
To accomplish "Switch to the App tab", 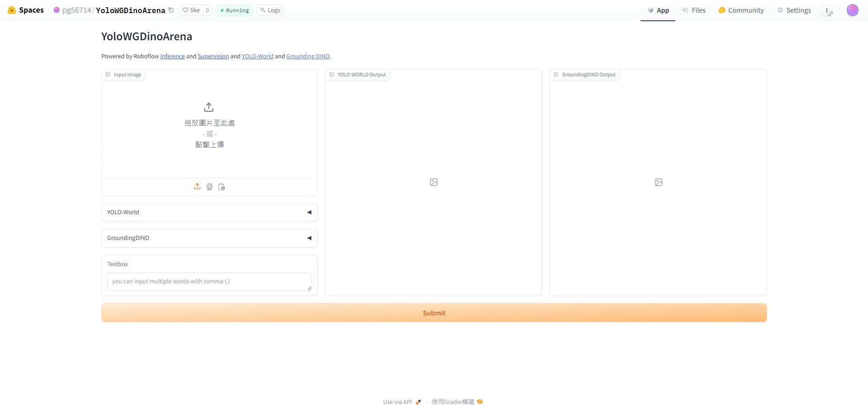I will [658, 10].
